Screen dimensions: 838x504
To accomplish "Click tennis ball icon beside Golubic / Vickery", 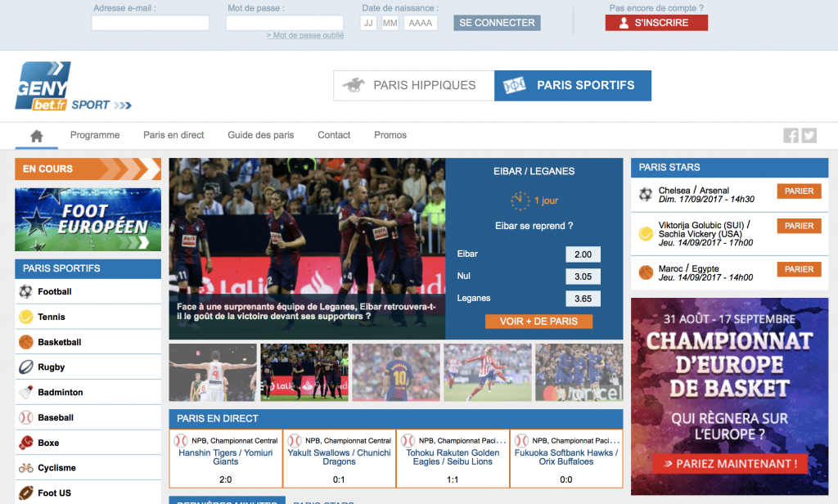I will click(646, 233).
